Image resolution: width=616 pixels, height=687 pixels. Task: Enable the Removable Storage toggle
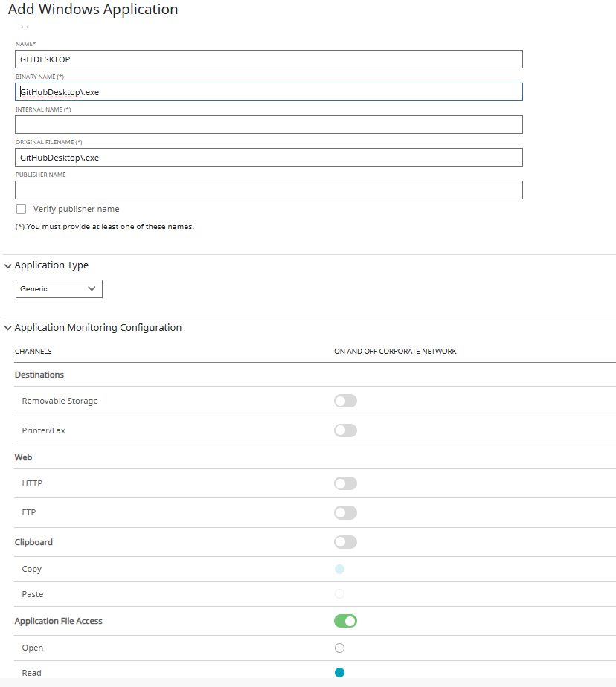pos(345,401)
